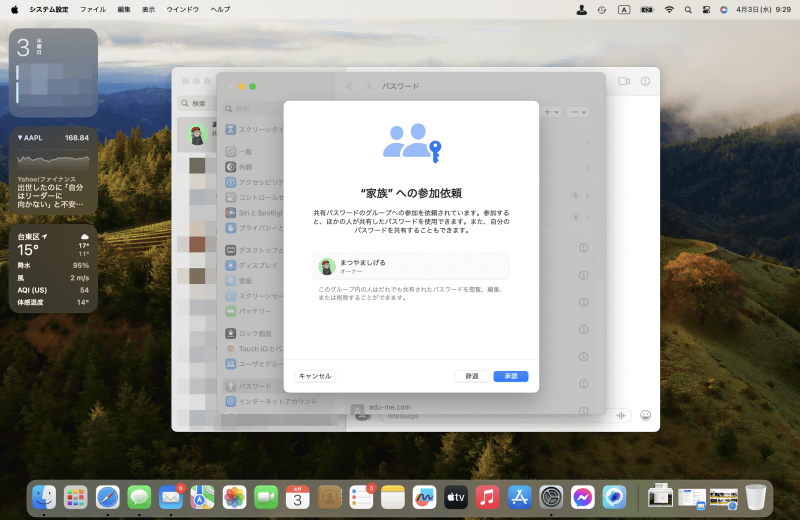The width and height of the screenshot is (800, 520).
Task: Open Siri と Spotlight settings
Action: pyautogui.click(x=254, y=213)
